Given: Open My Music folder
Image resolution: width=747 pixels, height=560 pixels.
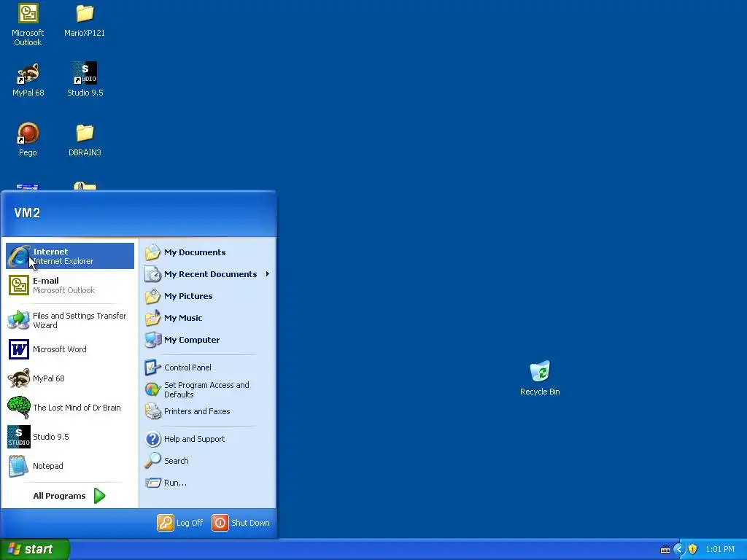Looking at the screenshot, I should click(x=208, y=318).
